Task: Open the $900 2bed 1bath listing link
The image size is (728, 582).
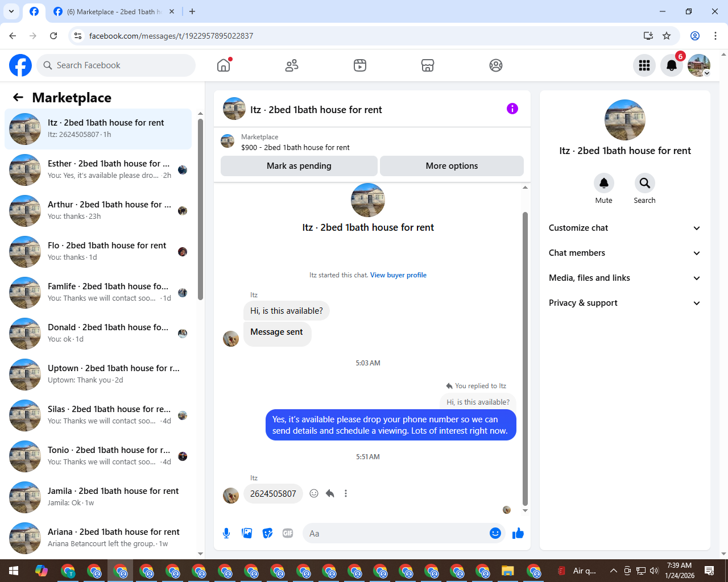Action: tap(295, 147)
